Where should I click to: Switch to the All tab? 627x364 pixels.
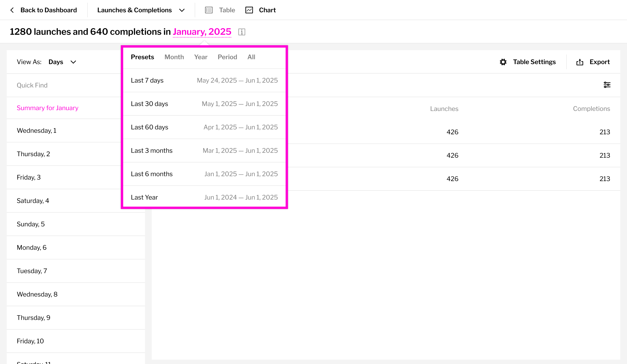[x=251, y=57]
